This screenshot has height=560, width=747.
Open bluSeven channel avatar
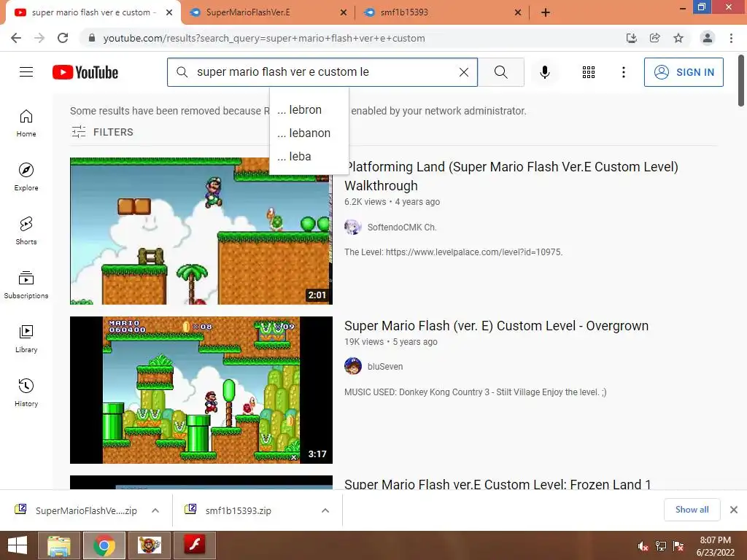pos(353,366)
